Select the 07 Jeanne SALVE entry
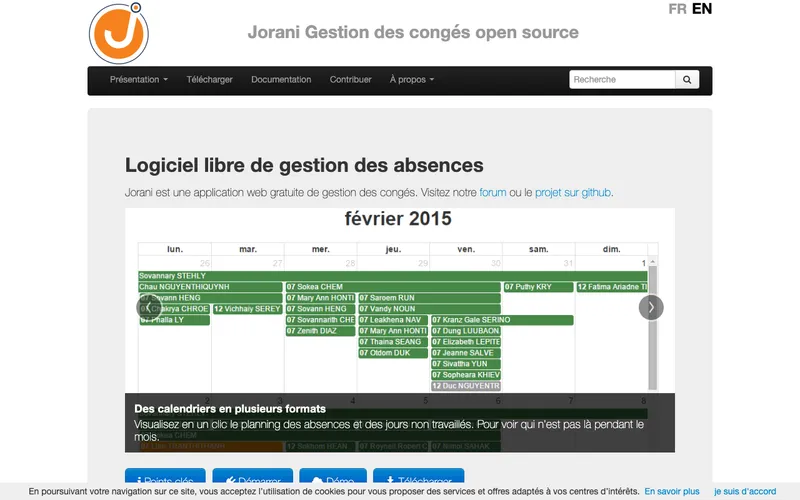 466,353
